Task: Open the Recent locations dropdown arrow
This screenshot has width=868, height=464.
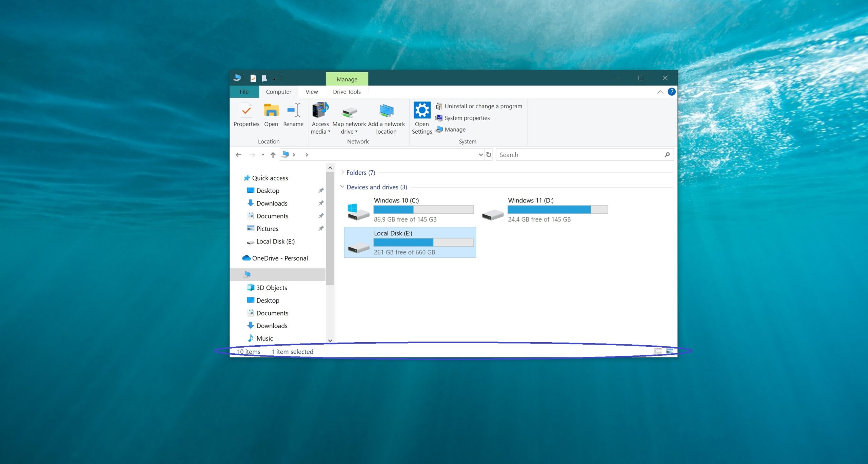Action: click(x=263, y=155)
